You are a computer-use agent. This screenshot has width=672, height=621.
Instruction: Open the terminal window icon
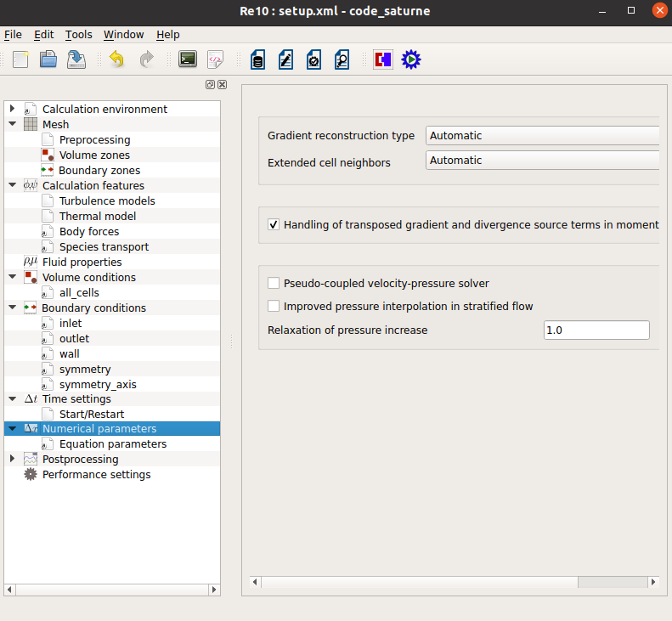188,59
